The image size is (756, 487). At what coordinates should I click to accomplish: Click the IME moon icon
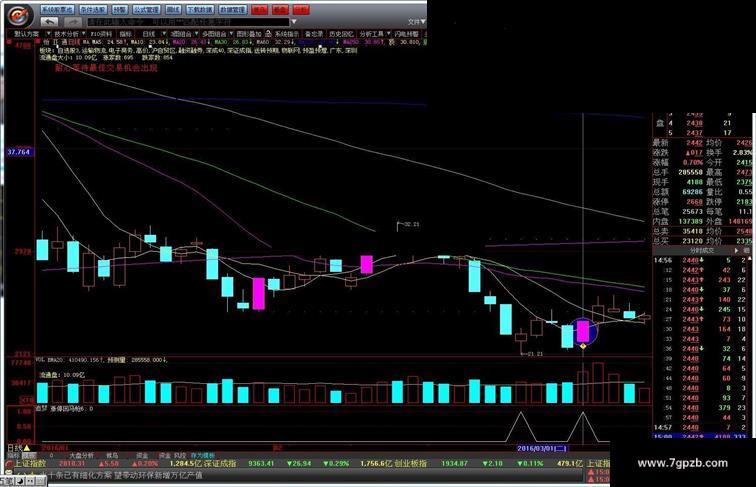[x=20, y=481]
